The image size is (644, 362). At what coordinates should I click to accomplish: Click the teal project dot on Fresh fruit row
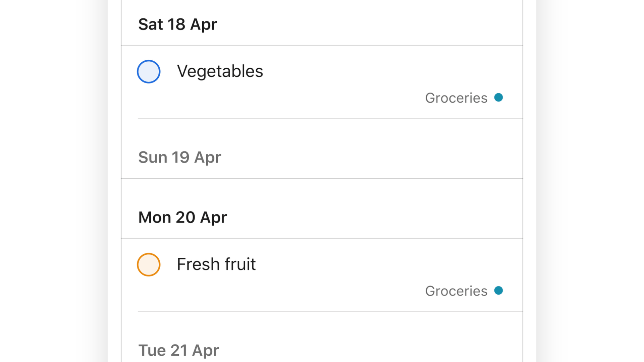coord(498,290)
